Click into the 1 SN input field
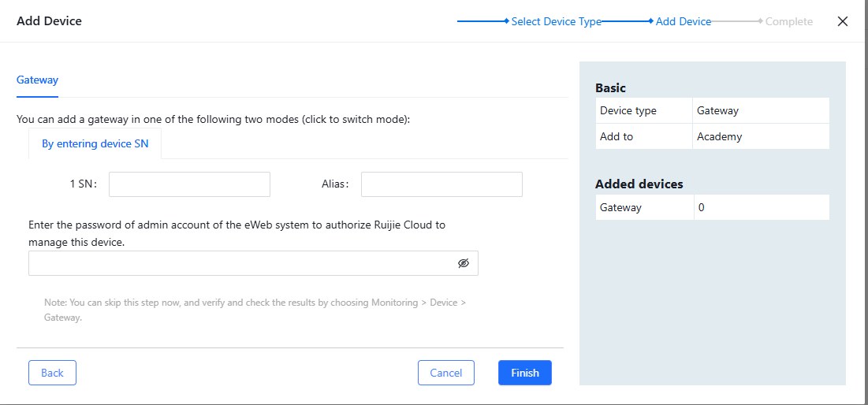868x405 pixels. pyautogui.click(x=189, y=184)
